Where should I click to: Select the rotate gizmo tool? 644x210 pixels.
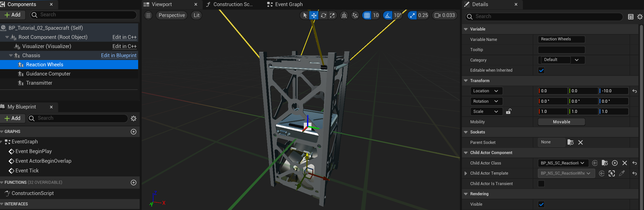(323, 16)
